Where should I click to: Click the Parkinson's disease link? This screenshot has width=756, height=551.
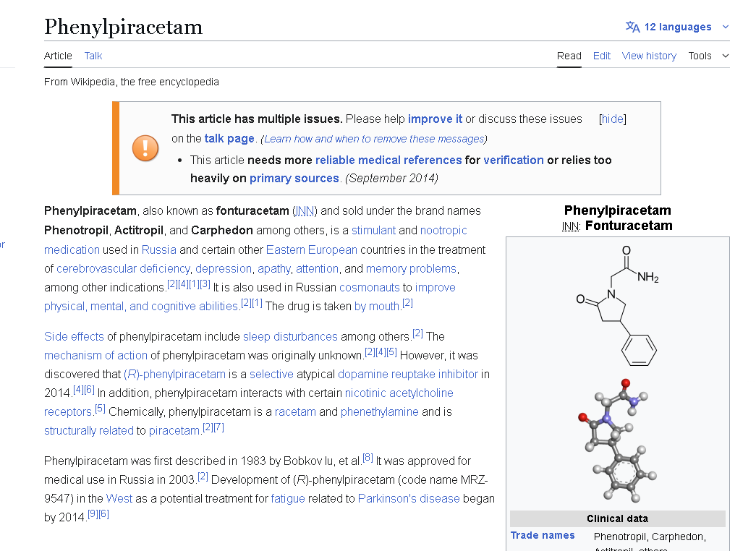click(409, 498)
